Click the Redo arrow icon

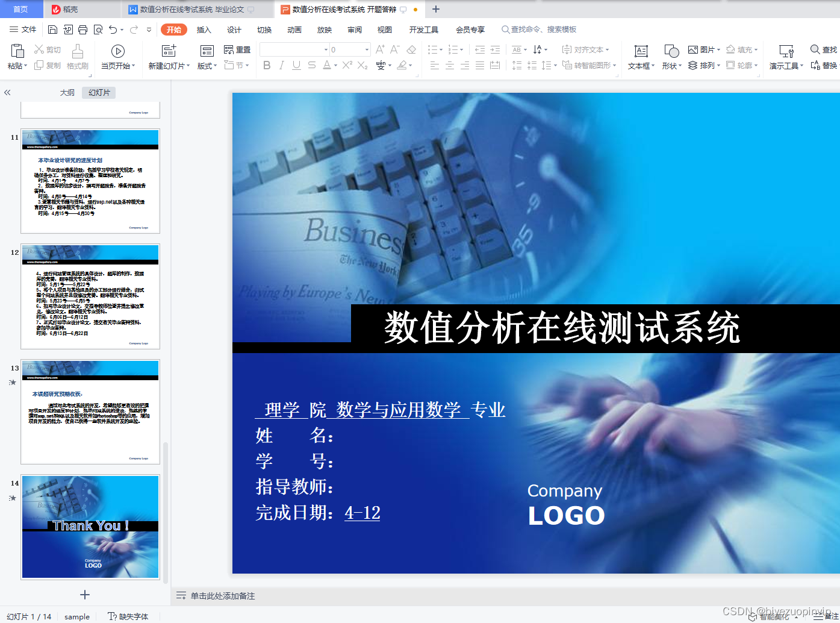click(x=134, y=30)
